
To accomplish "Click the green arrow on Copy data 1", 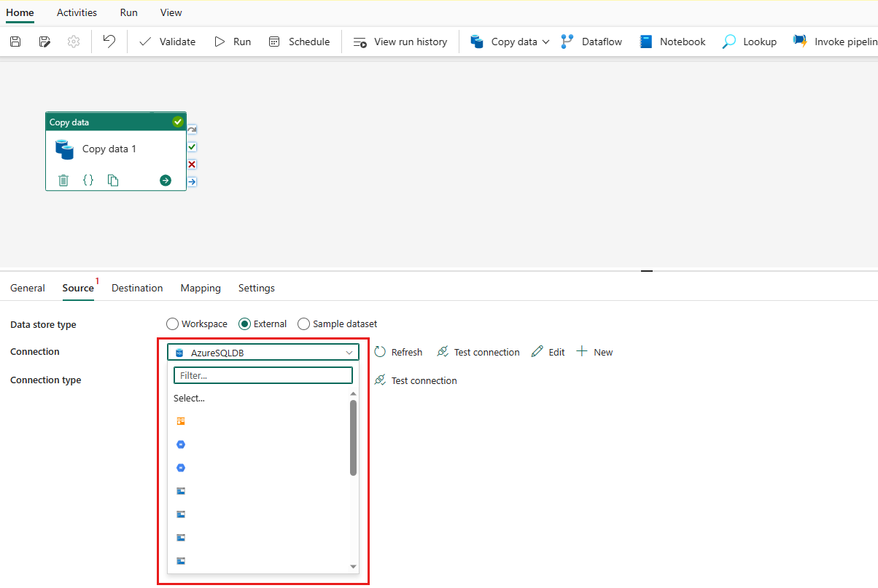I will click(x=166, y=180).
